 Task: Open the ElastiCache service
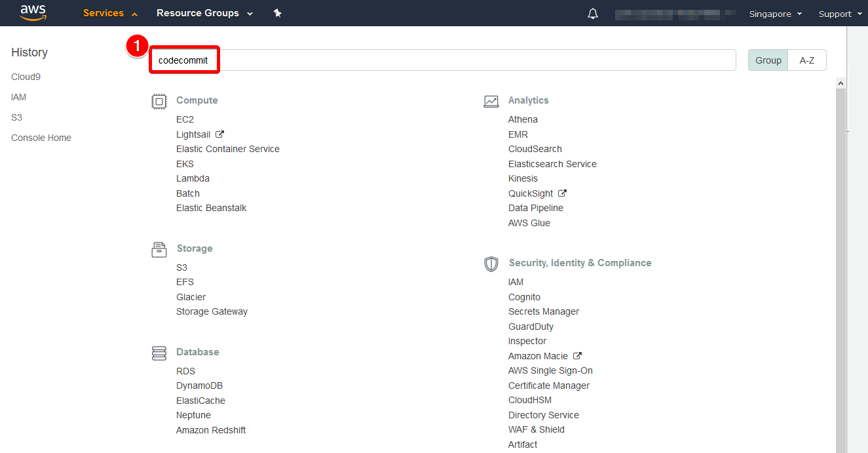pos(200,401)
